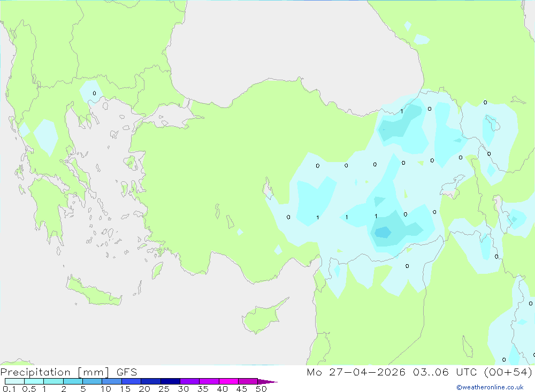Click the "1" value near Black Sea coast
The image size is (535, 392).
(402, 111)
